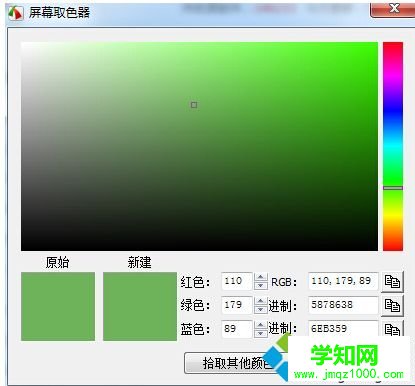The width and height of the screenshot is (415, 386).
Task: Click the hue slider handle on the rainbow bar
Action: pyautogui.click(x=393, y=188)
